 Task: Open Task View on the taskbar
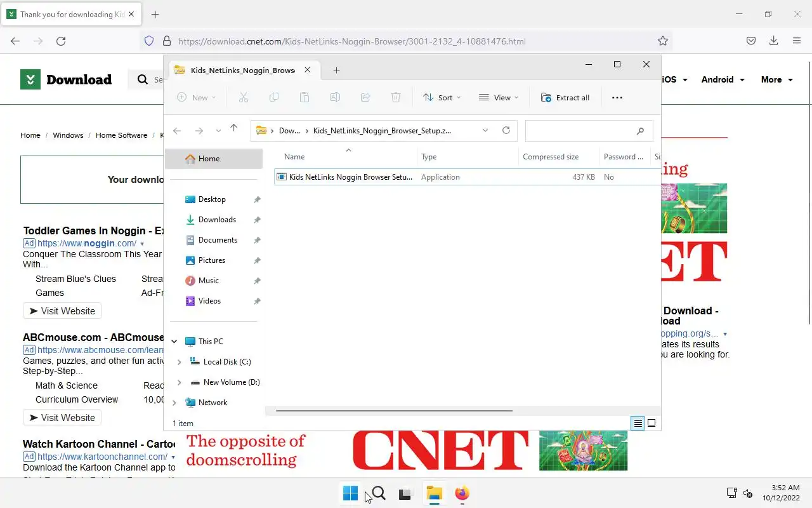[405, 493]
